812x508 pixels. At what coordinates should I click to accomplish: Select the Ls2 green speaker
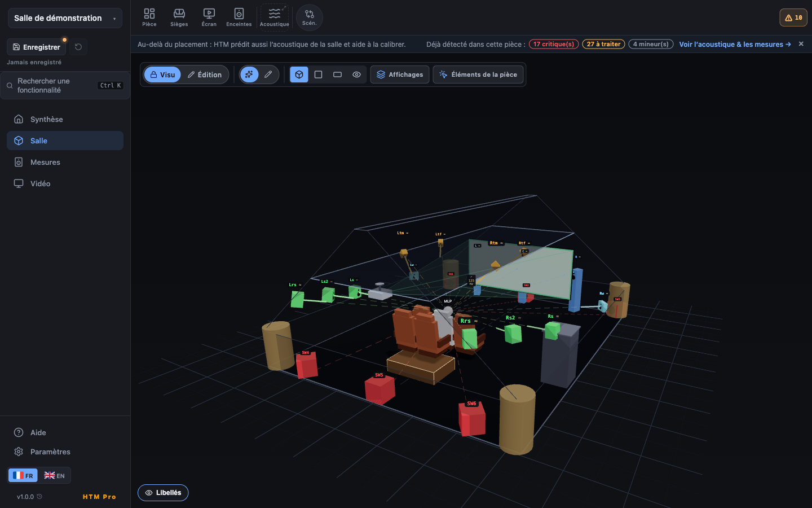pos(328,295)
